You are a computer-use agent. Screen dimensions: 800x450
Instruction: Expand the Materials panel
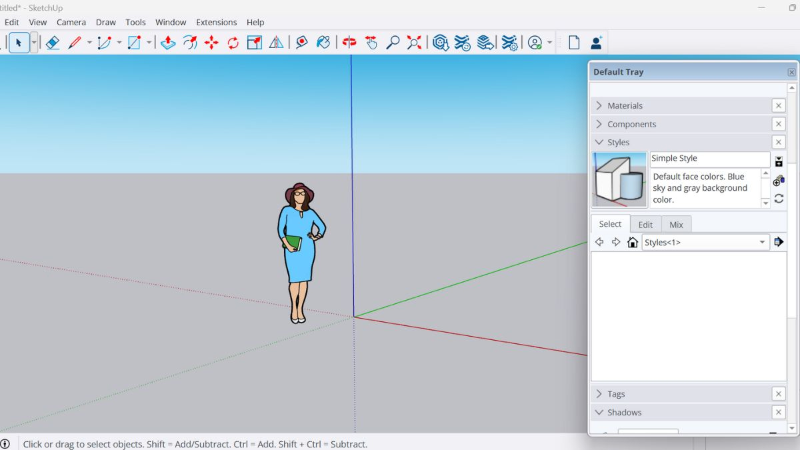coord(625,106)
